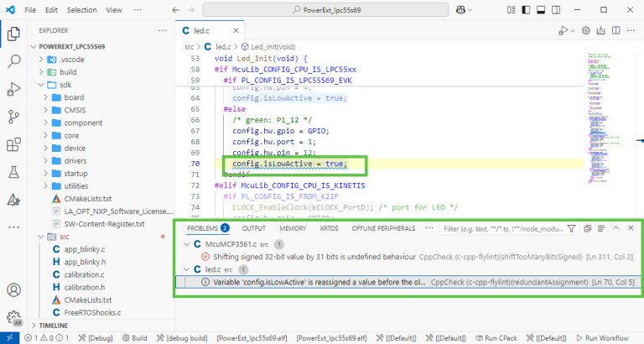Switch to the XRTOS tab
The width and height of the screenshot is (644, 344).
click(x=329, y=228)
